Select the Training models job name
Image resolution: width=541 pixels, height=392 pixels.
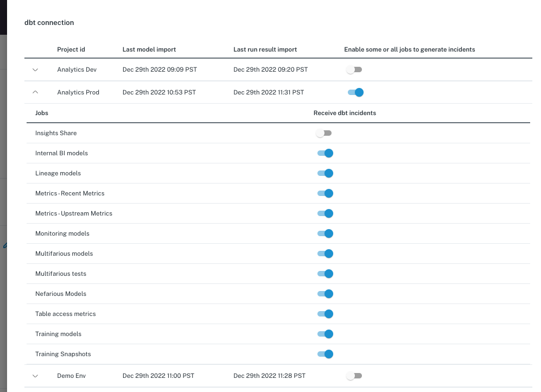(x=58, y=334)
